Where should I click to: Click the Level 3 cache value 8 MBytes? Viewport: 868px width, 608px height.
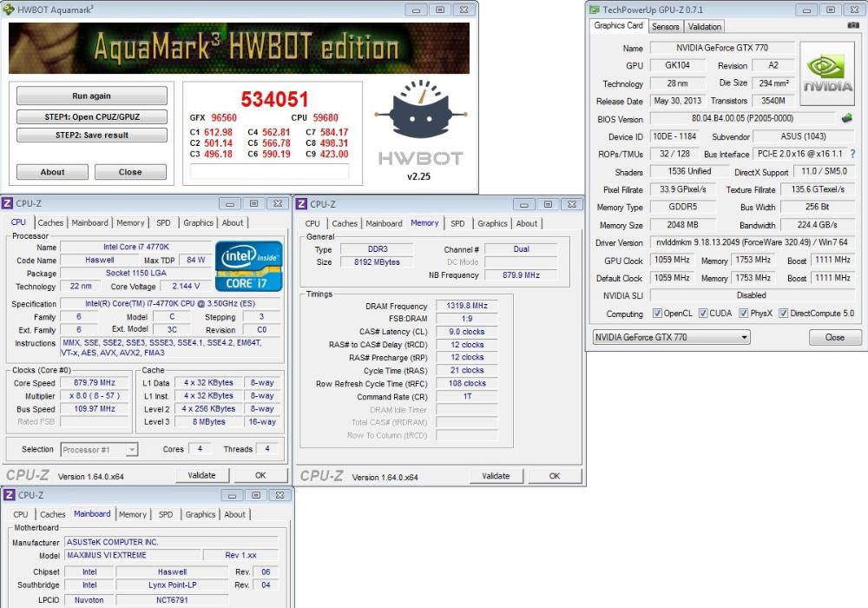208,421
